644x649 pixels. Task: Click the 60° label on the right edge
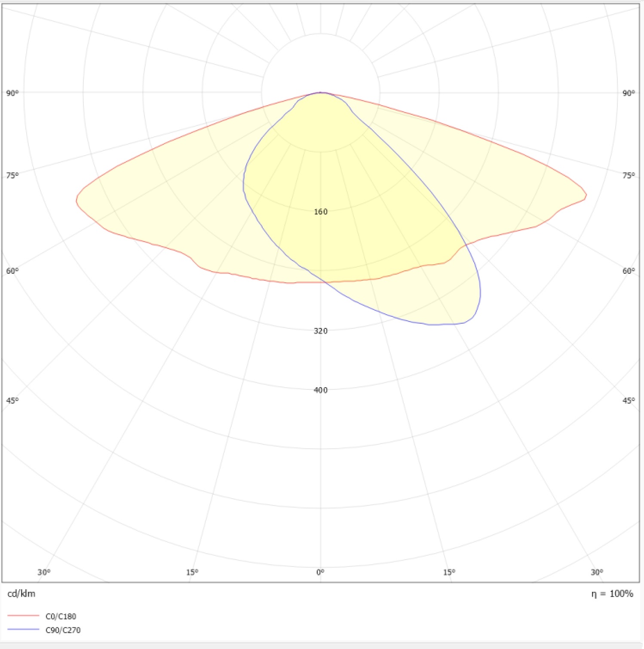[x=629, y=271]
